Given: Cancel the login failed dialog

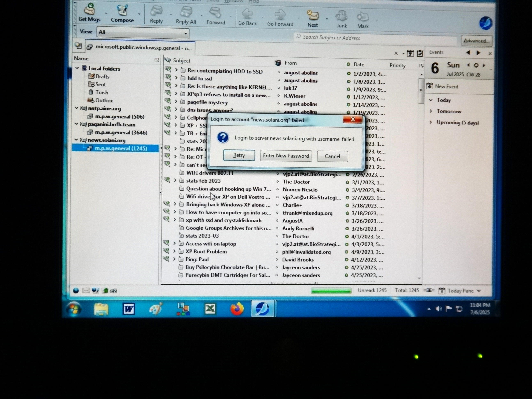Looking at the screenshot, I should 332,156.
